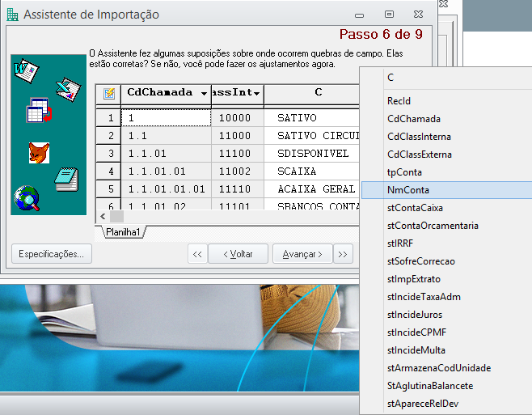Click the globe search icon
Viewport: 532px width, 415px height.
[x=27, y=198]
